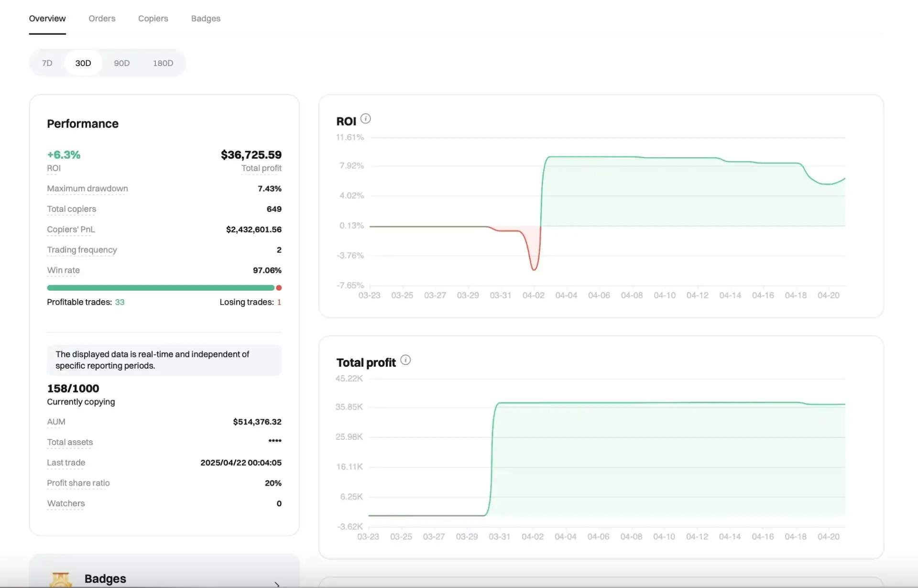
Task: Click the Maximum drawdown label
Action: [x=87, y=188]
